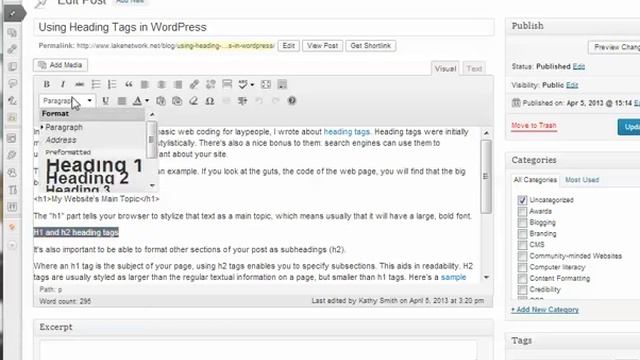
Task: Indent the selected text
Action: point(242,100)
